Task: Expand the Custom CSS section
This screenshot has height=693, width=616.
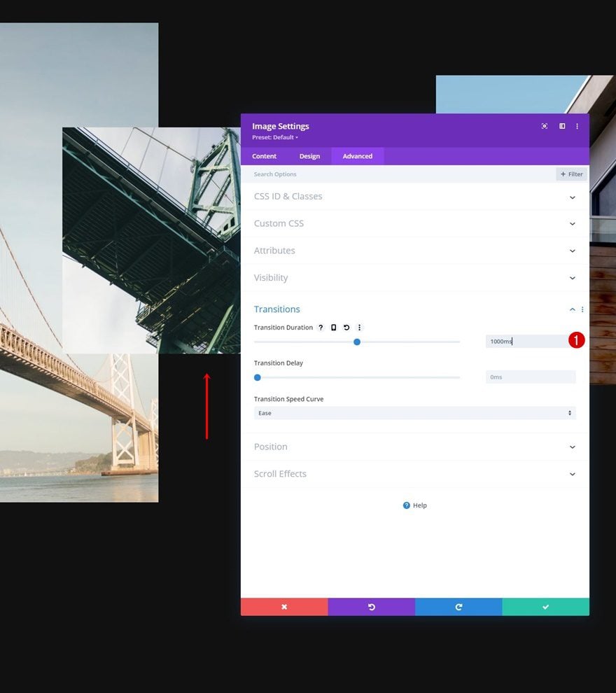Action: tap(415, 223)
